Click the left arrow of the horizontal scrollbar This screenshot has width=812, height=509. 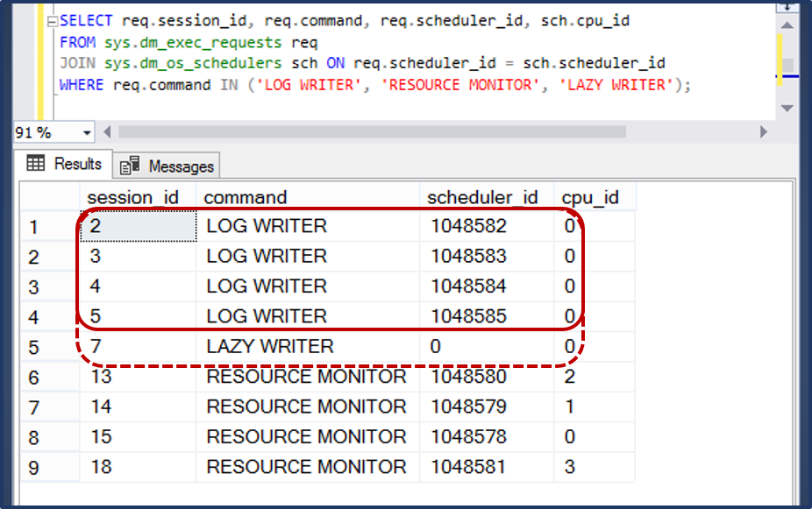pyautogui.click(x=106, y=131)
